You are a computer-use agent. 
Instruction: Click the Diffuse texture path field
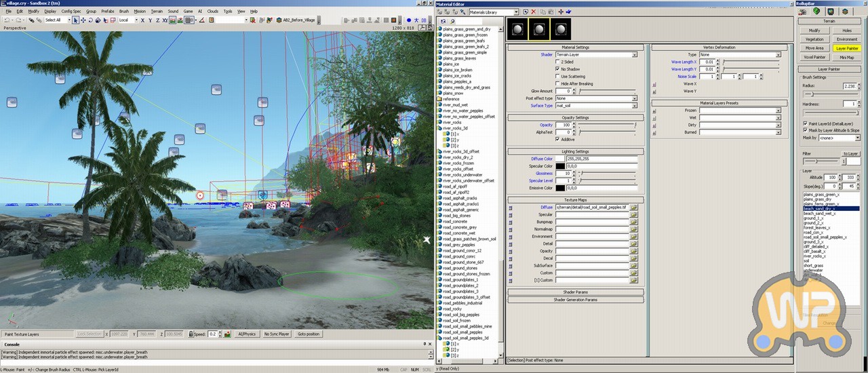click(592, 207)
